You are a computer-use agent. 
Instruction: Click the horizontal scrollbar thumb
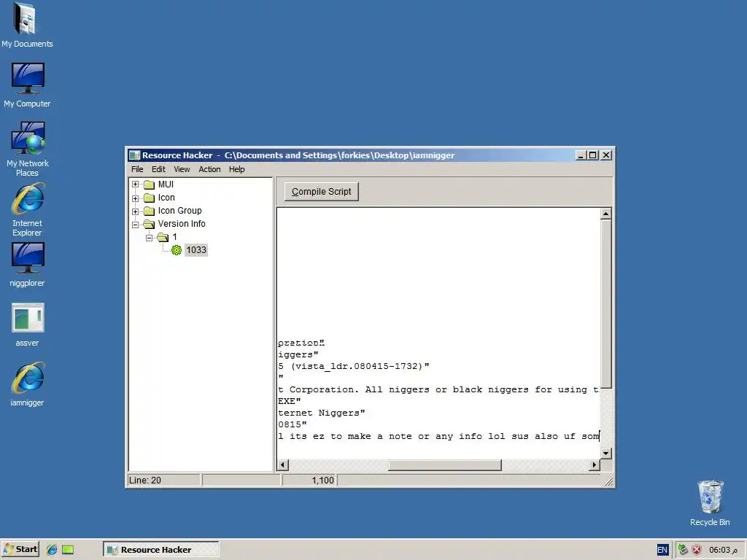(x=445, y=464)
